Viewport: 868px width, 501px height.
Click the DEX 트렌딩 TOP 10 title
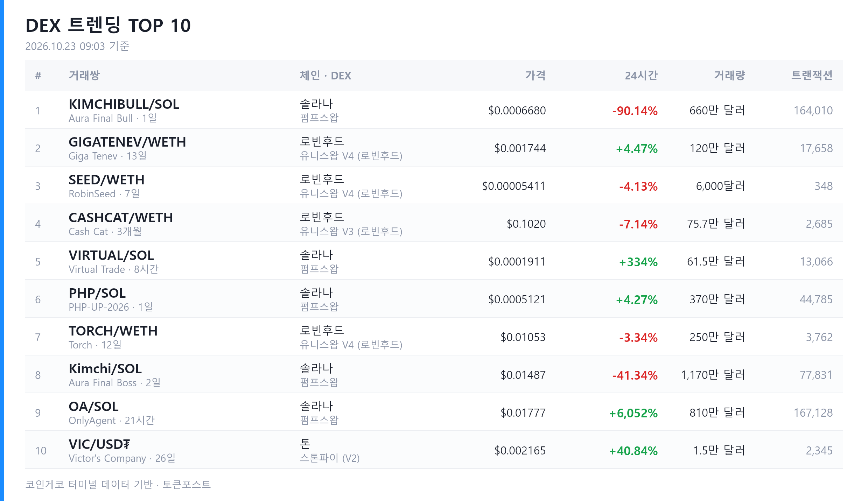[x=108, y=25]
